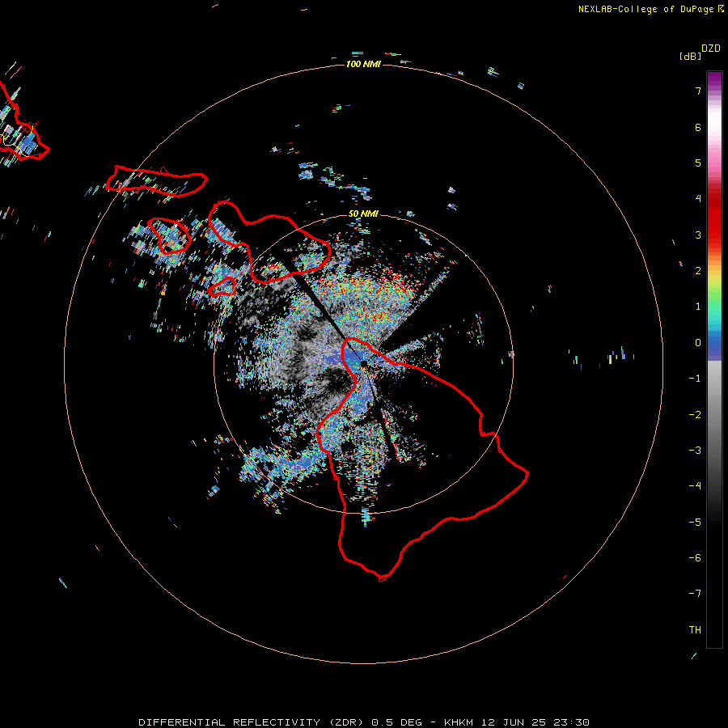
Task: Click the purple top of the color bar
Action: tap(714, 79)
